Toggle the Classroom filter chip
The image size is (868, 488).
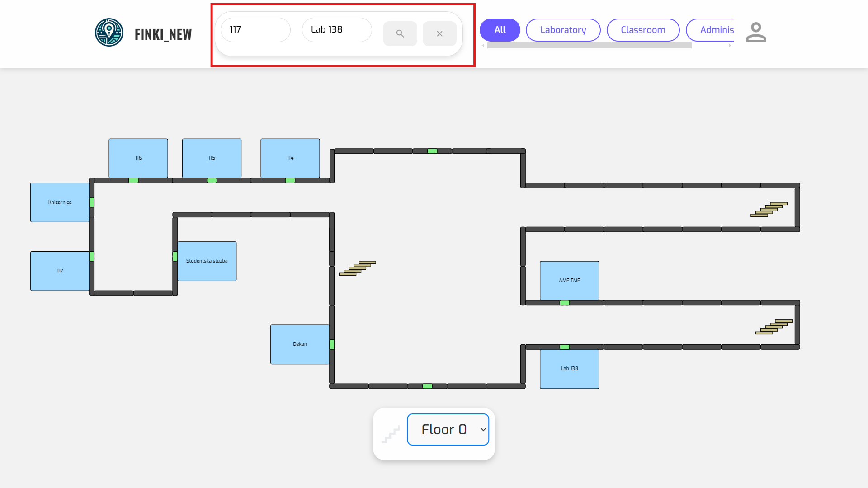pos(642,30)
